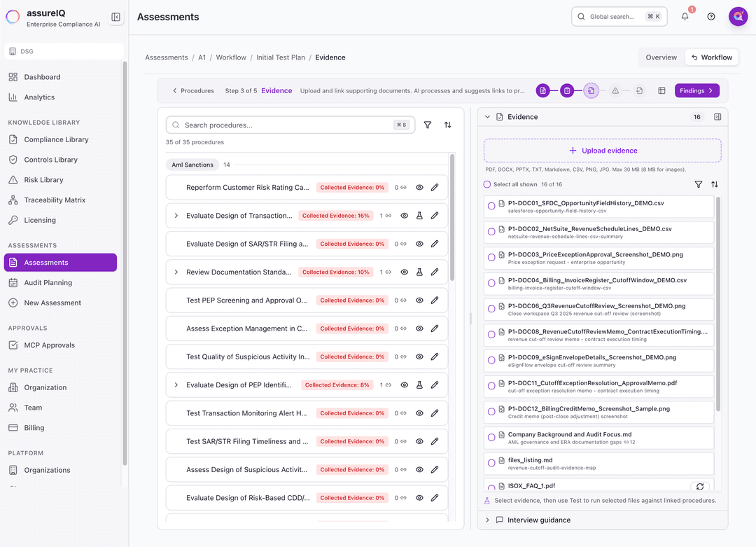
Task: Edit Evaluate Design of SAR/STR Filing procedure
Action: click(x=435, y=244)
